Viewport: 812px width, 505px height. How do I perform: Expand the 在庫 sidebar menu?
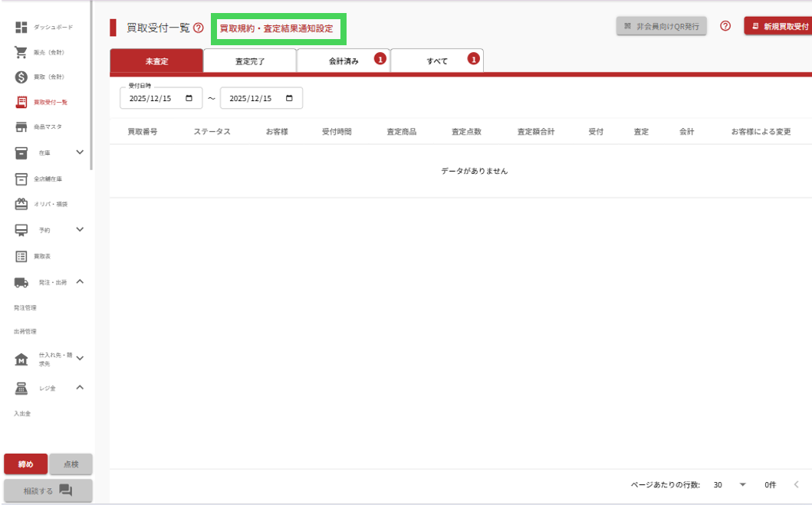(x=80, y=152)
